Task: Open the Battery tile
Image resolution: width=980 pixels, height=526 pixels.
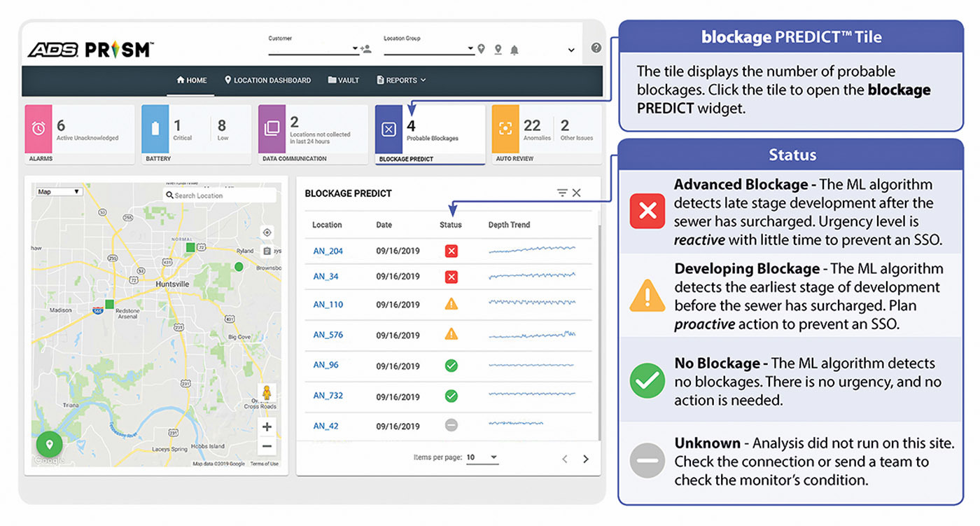Action: tap(196, 134)
